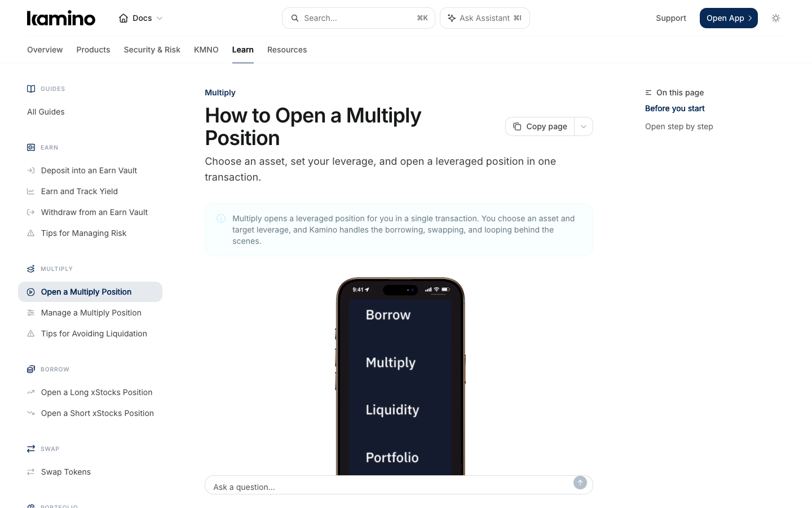The width and height of the screenshot is (812, 508).
Task: Click the info icon in the callout
Action: click(x=221, y=218)
